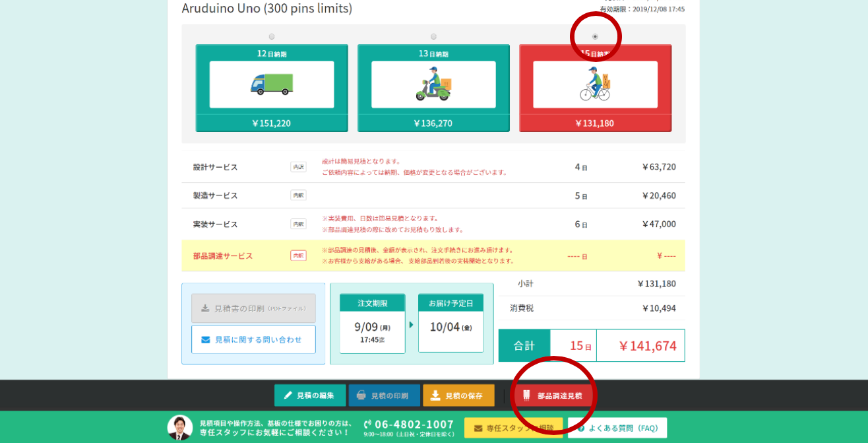Open 内訳 for 設計サービス
Viewport: 868px width, 443px height.
298,167
